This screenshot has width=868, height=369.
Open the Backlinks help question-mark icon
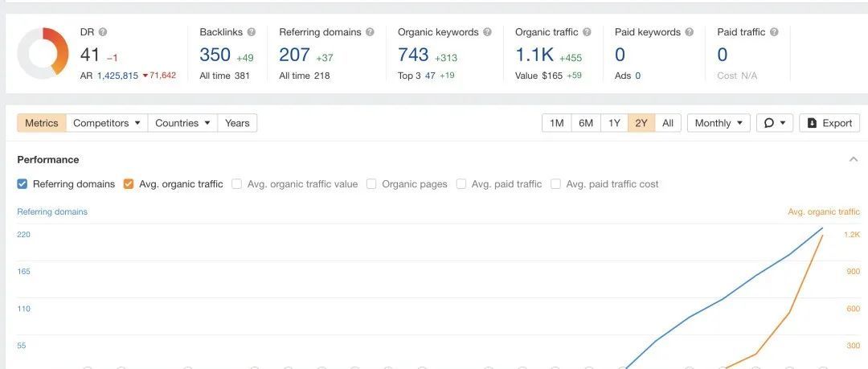pyautogui.click(x=252, y=32)
